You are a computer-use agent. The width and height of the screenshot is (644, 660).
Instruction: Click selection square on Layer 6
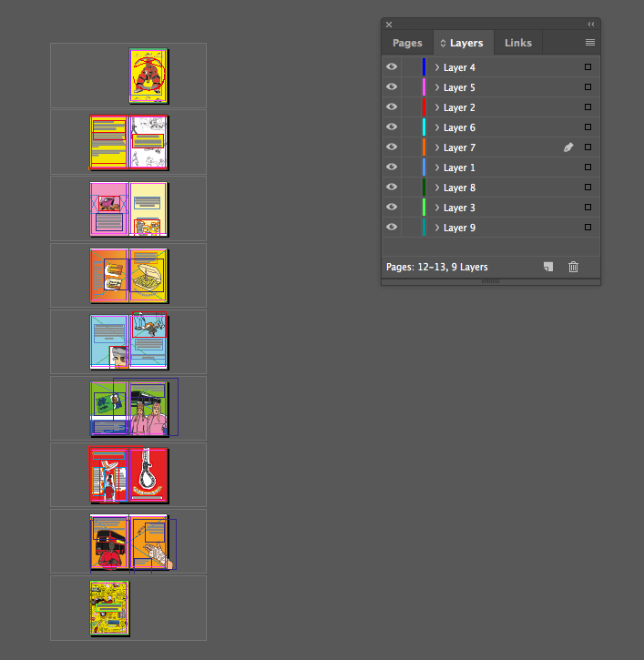click(x=588, y=127)
